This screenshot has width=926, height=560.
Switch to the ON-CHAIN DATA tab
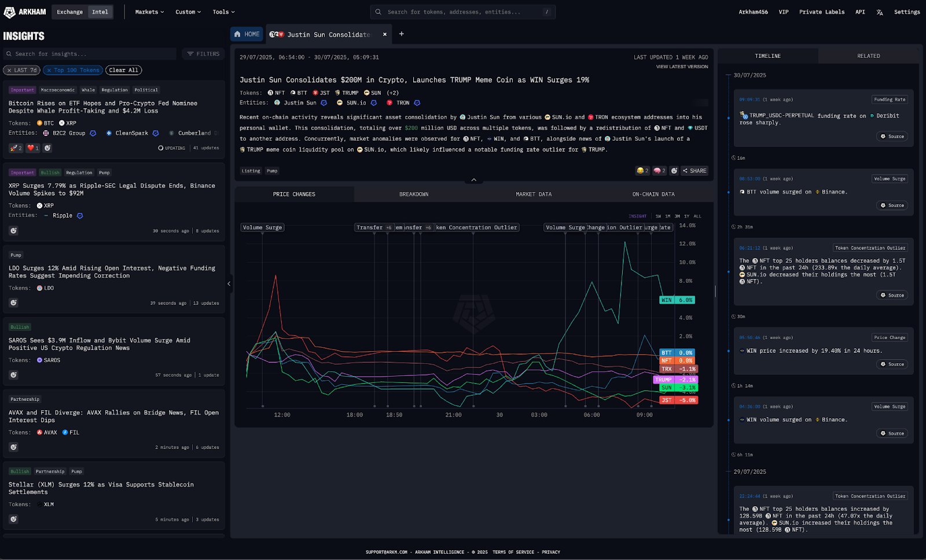tap(653, 194)
